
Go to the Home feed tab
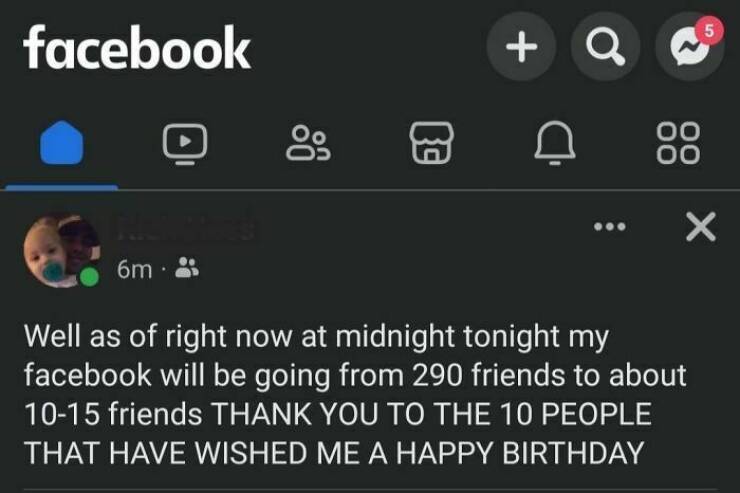(x=62, y=143)
